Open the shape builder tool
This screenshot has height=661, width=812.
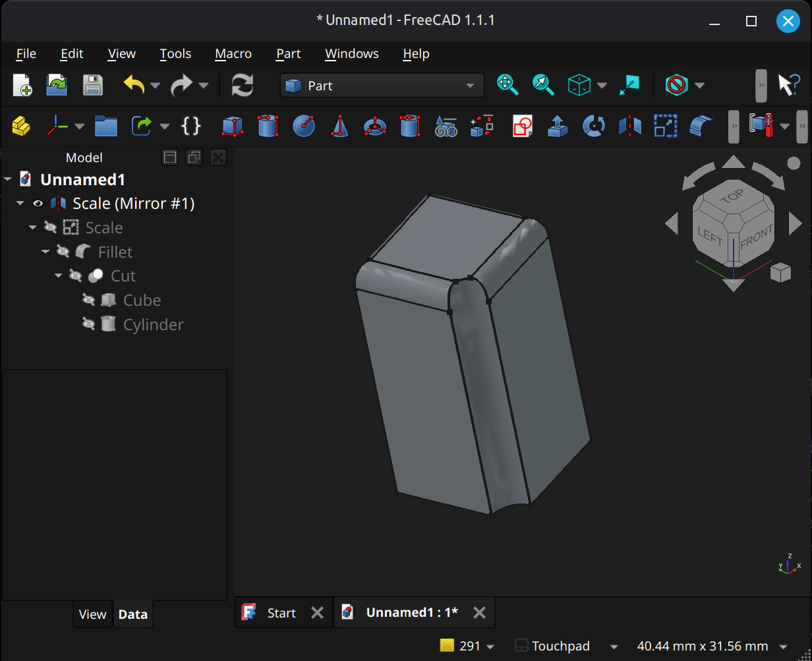click(482, 125)
